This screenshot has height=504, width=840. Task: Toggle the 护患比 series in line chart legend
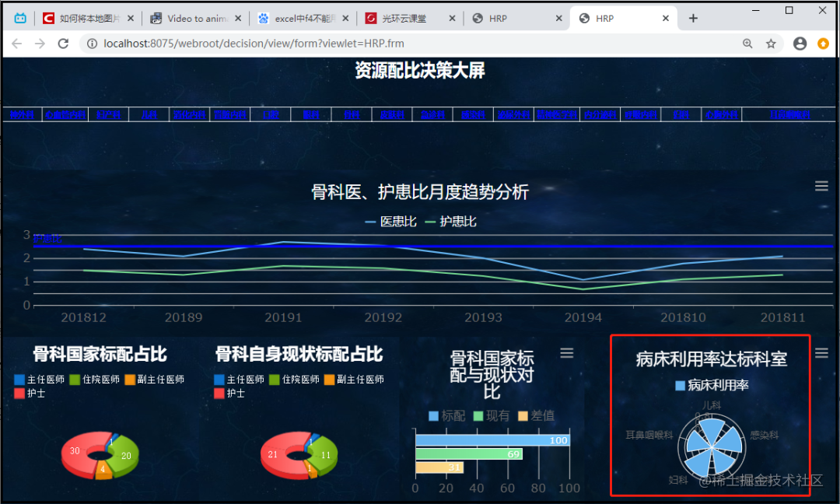[x=450, y=221]
